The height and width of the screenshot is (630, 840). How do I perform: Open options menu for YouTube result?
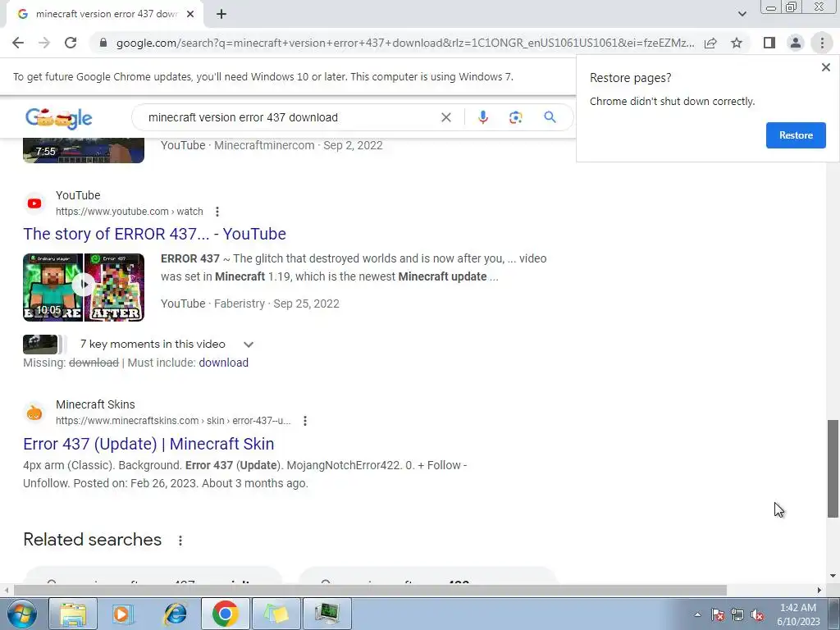(x=217, y=212)
